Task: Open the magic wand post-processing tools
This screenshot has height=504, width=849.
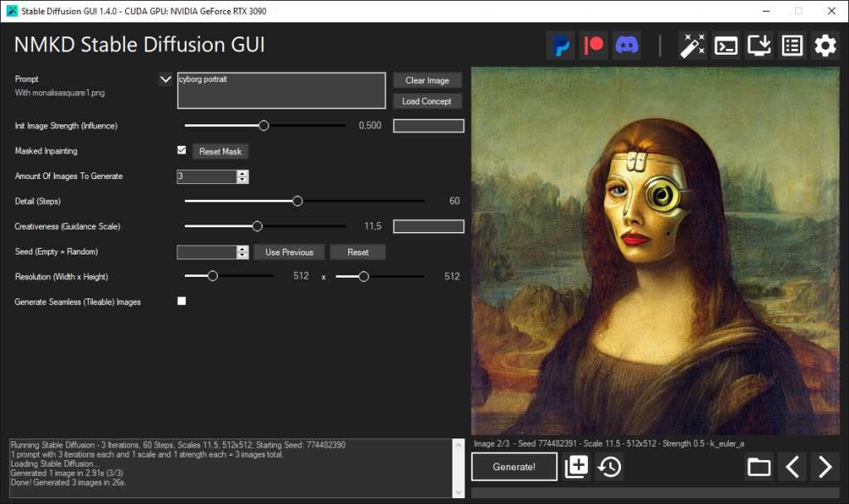Action: click(693, 46)
